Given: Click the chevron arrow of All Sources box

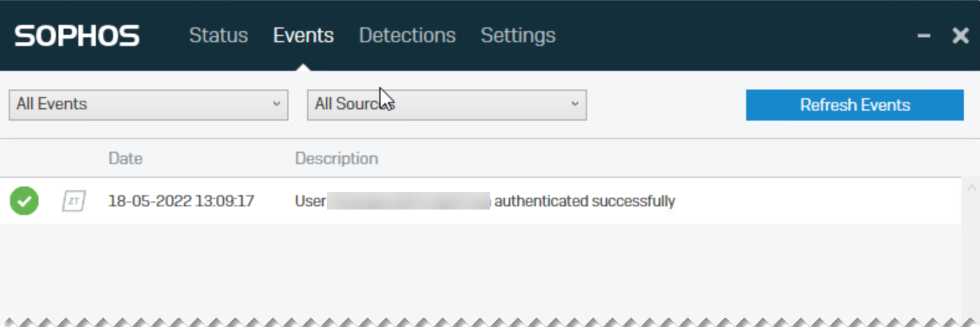Looking at the screenshot, I should coord(575,104).
